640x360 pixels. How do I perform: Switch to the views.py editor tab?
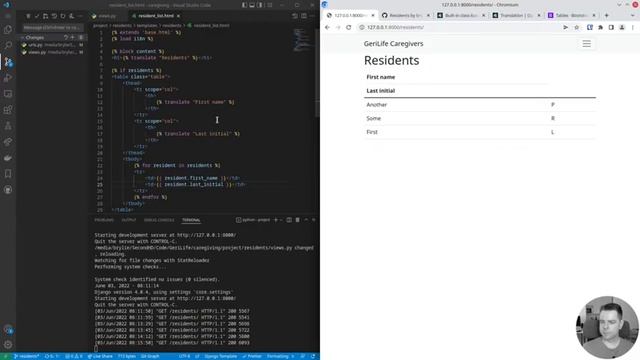tap(107, 16)
